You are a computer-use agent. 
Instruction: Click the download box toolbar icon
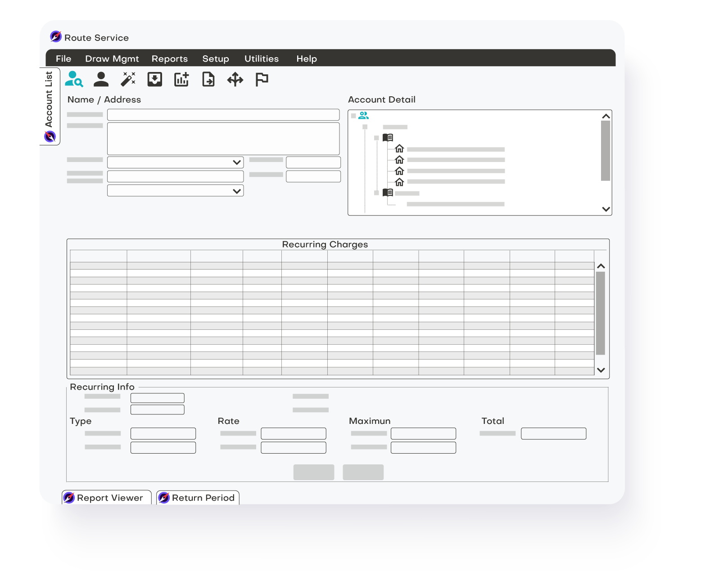point(154,79)
